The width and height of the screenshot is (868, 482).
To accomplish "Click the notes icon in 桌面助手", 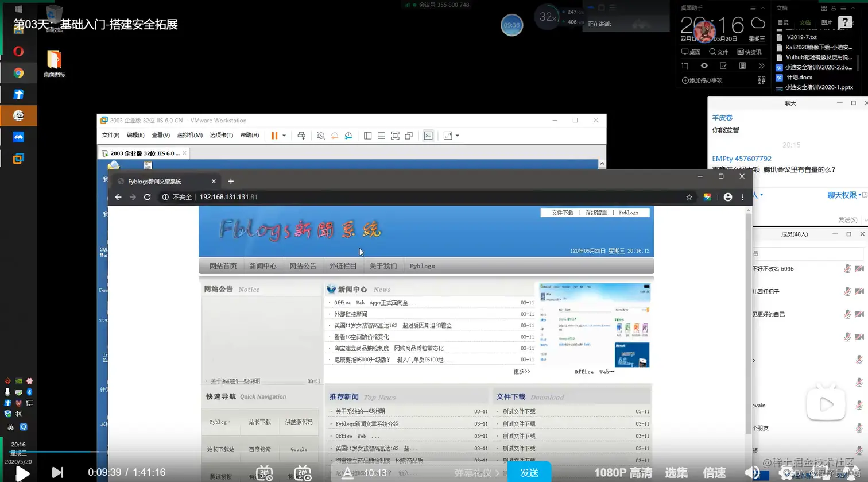I will (723, 66).
